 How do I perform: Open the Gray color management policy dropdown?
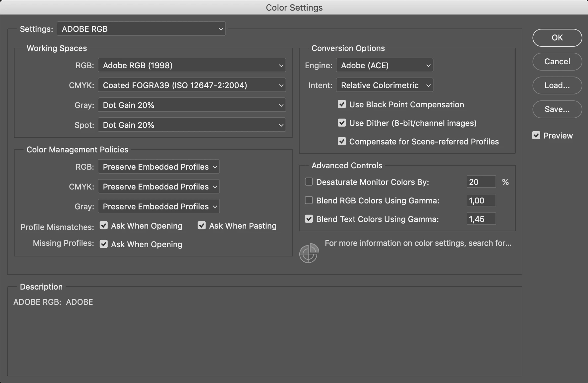[x=159, y=206]
